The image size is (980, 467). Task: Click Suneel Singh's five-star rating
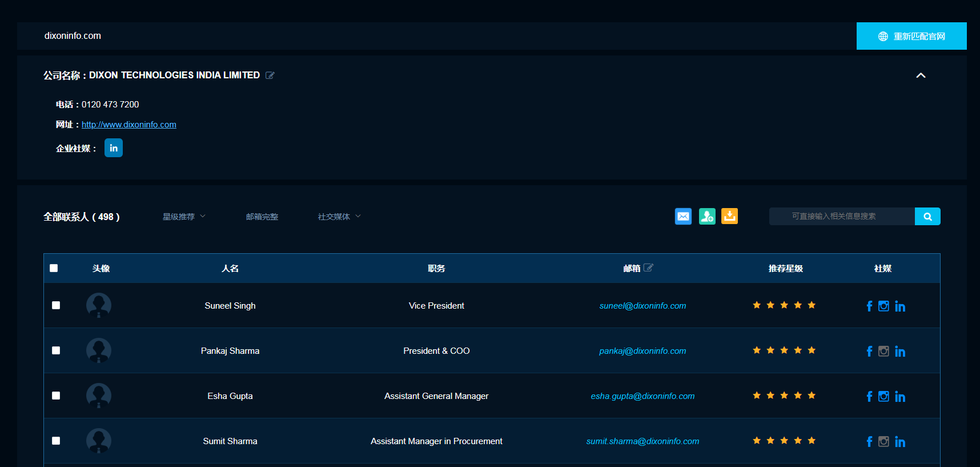point(784,305)
